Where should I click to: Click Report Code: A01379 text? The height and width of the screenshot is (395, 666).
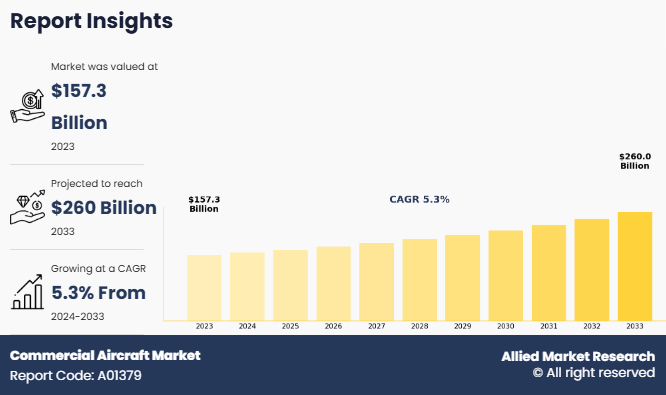tap(76, 375)
